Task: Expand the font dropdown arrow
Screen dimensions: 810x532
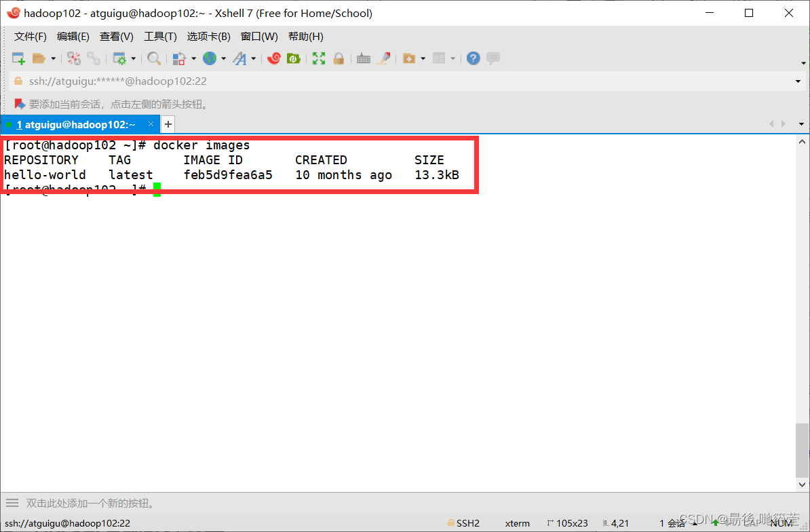Action: coord(254,59)
